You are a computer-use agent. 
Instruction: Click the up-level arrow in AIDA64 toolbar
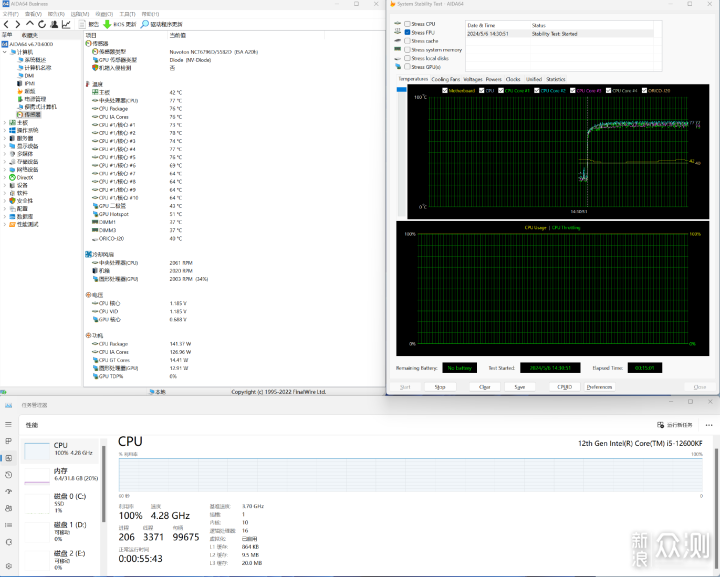click(x=30, y=23)
